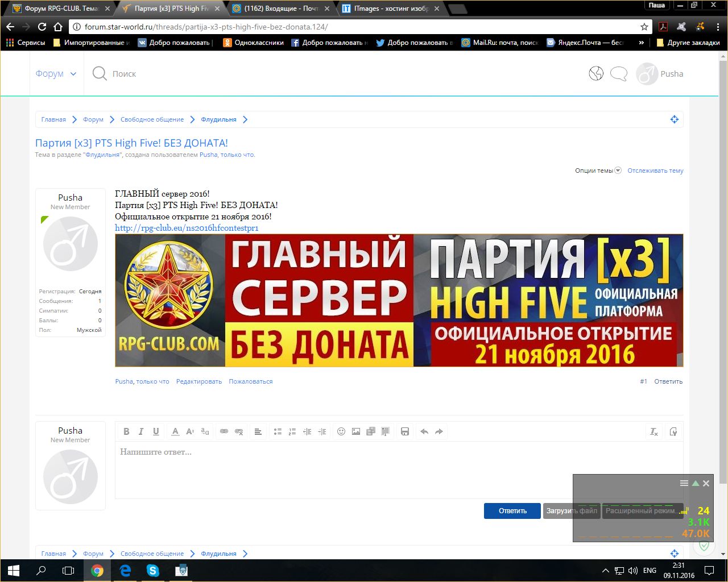Open the smilies picker in editor
This screenshot has width=728, height=582.
coord(341,431)
